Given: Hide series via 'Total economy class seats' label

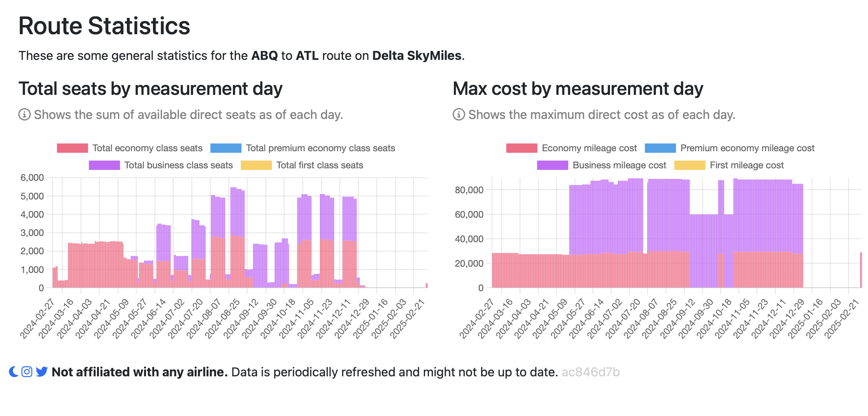Looking at the screenshot, I should tap(148, 148).
